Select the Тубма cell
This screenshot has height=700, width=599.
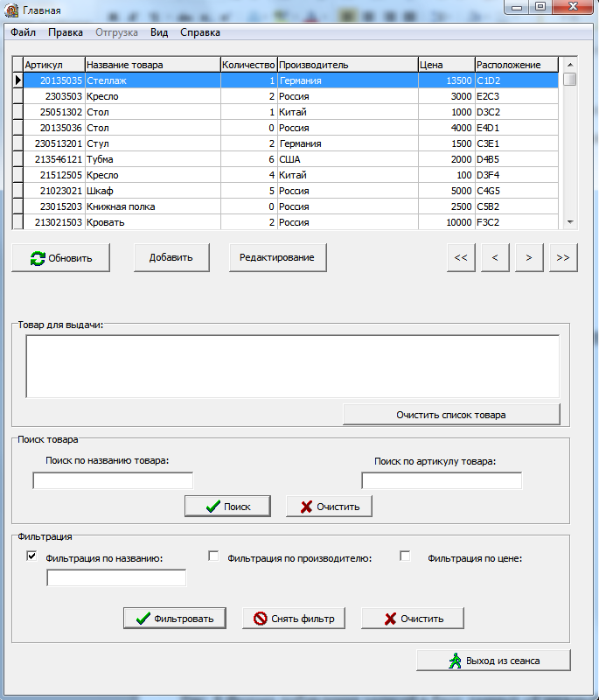pyautogui.click(x=153, y=159)
